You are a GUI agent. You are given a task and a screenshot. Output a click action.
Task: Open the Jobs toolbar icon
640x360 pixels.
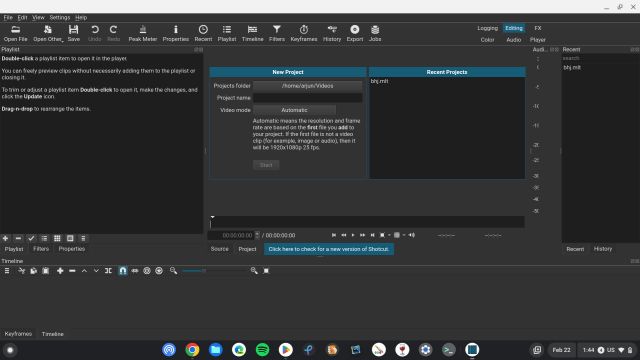pos(375,33)
